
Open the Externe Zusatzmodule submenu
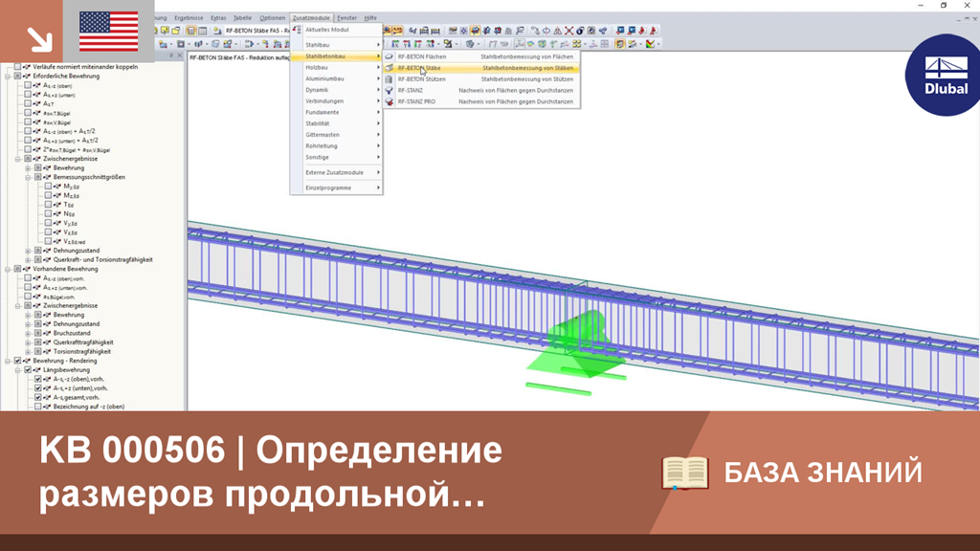coord(336,172)
